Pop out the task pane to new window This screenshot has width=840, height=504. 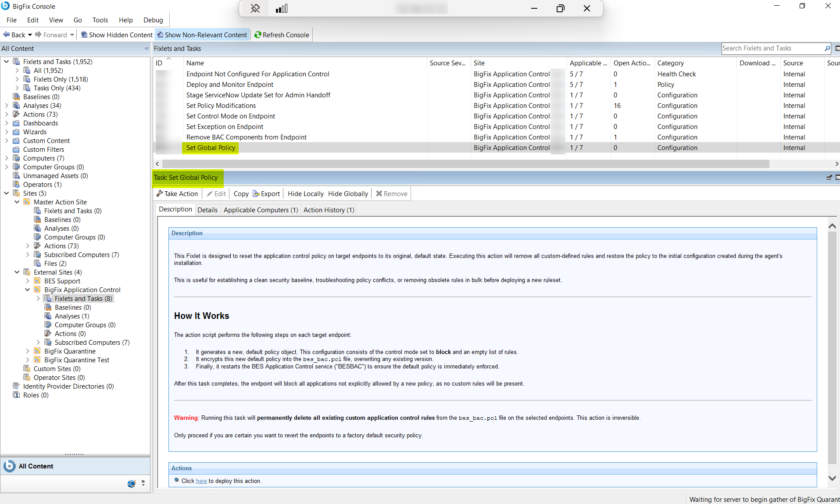(x=829, y=177)
